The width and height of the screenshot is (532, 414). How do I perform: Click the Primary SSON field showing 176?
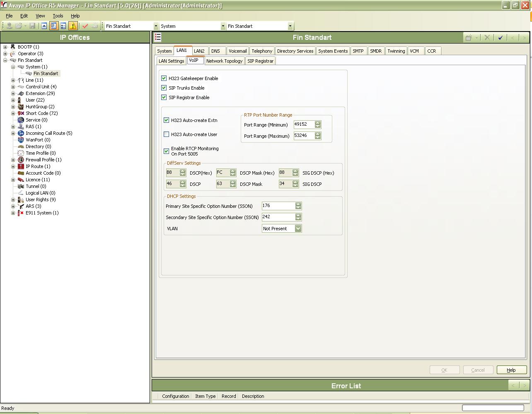click(x=278, y=206)
